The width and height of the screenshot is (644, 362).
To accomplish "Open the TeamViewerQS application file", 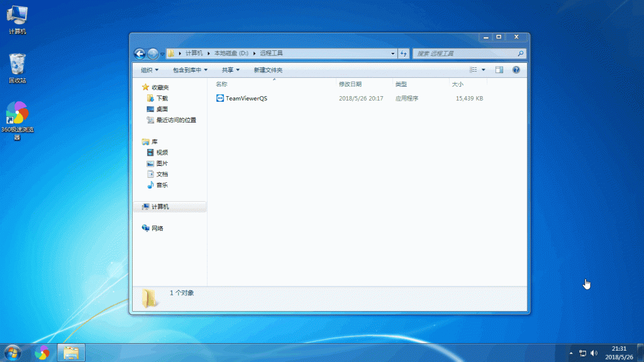I will (246, 99).
